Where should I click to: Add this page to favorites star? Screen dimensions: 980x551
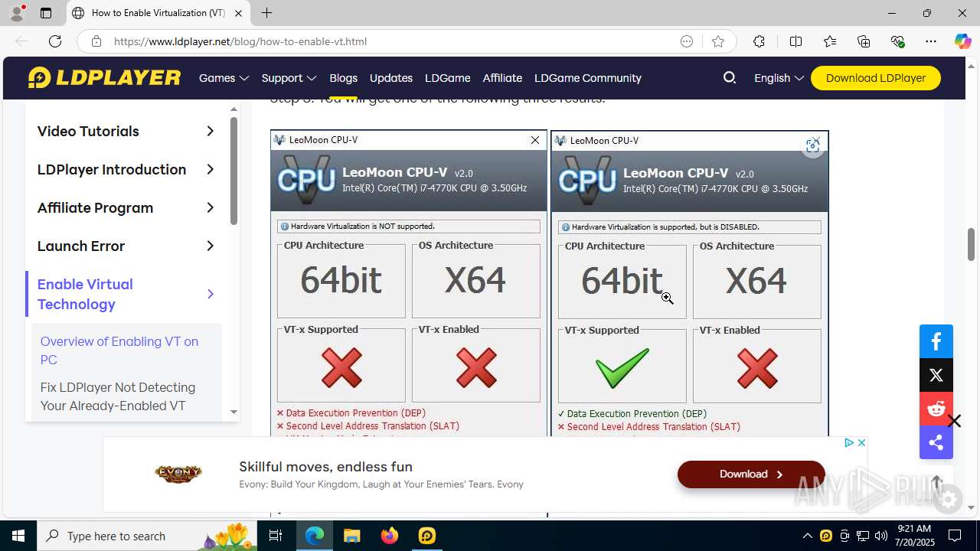point(718,41)
